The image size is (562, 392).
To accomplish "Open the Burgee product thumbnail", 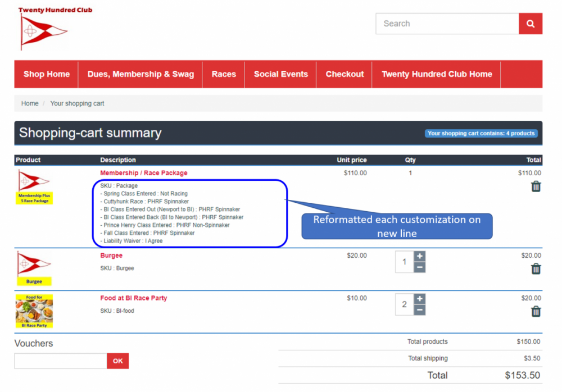I will [x=34, y=268].
